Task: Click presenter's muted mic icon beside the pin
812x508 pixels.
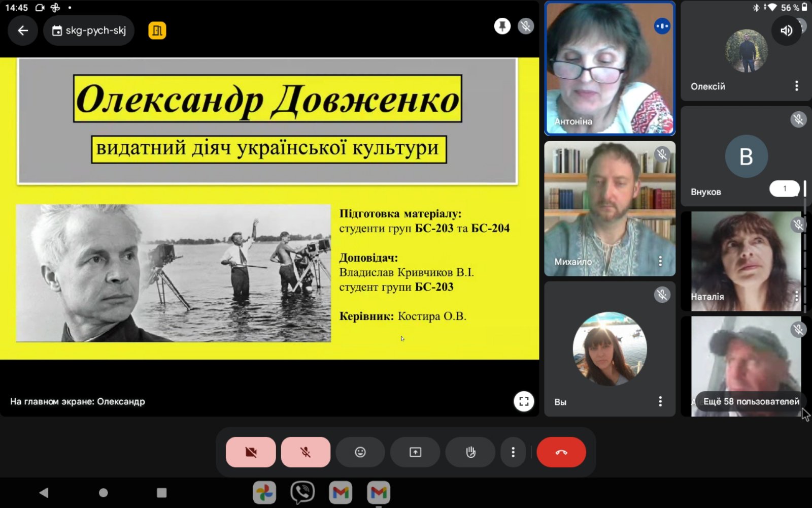Action: tap(526, 26)
